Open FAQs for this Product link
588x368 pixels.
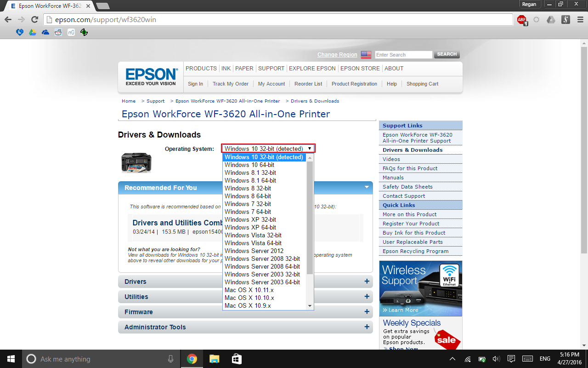[x=410, y=168]
